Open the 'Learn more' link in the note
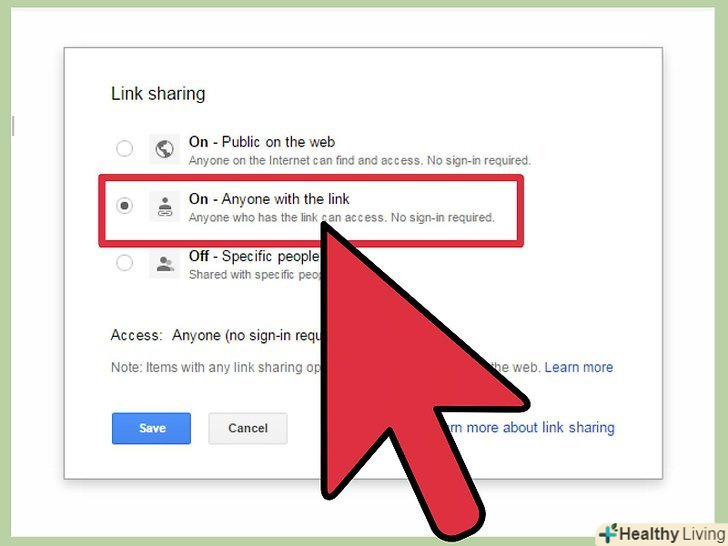This screenshot has width=728, height=546. coord(579,367)
